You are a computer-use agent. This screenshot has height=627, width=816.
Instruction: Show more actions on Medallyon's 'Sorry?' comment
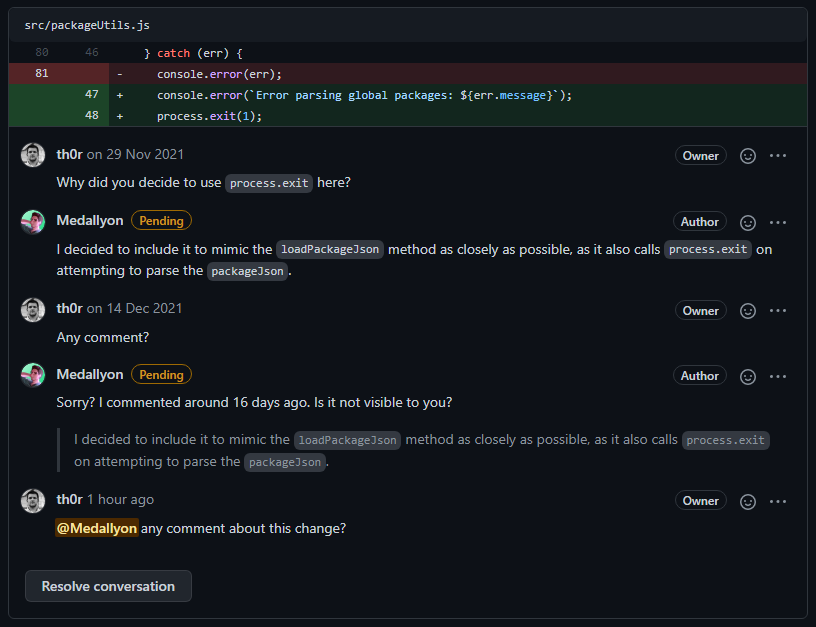(x=778, y=376)
